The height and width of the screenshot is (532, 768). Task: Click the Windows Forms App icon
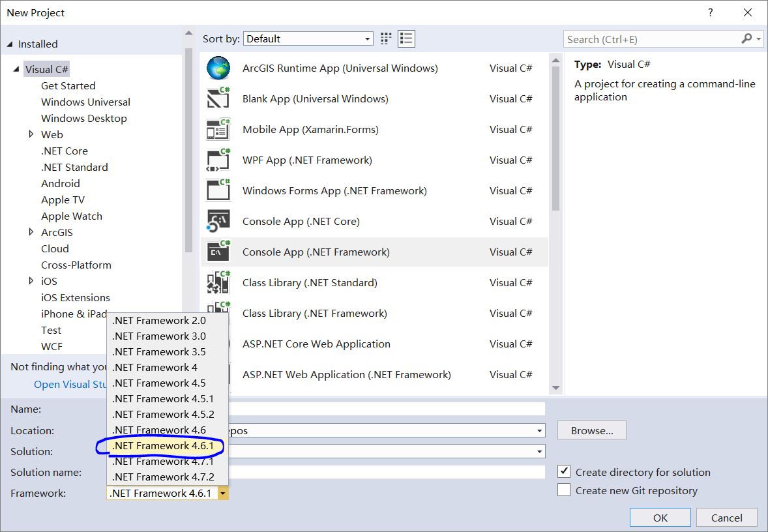[x=218, y=190]
